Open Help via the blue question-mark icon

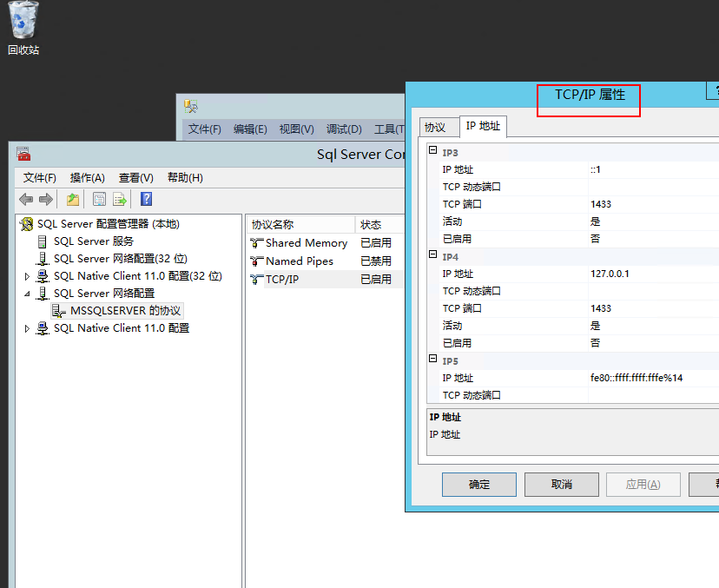click(146, 199)
